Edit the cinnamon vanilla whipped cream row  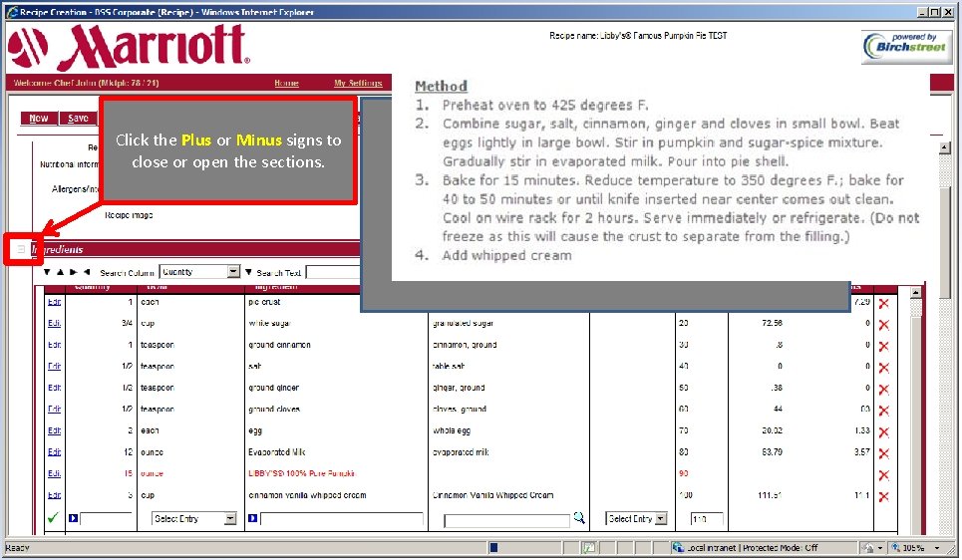coord(54,495)
